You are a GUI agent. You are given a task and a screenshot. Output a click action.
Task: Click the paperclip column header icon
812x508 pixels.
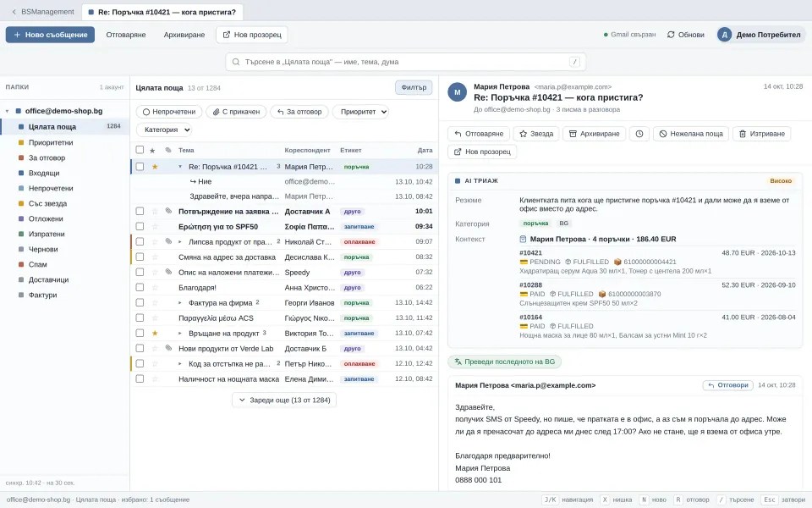168,150
